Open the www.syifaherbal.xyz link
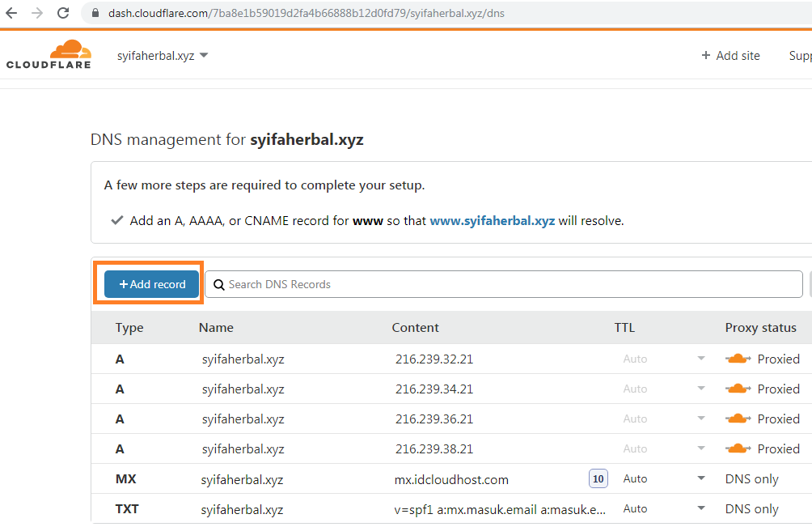Image resolution: width=812 pixels, height=527 pixels. (x=492, y=221)
